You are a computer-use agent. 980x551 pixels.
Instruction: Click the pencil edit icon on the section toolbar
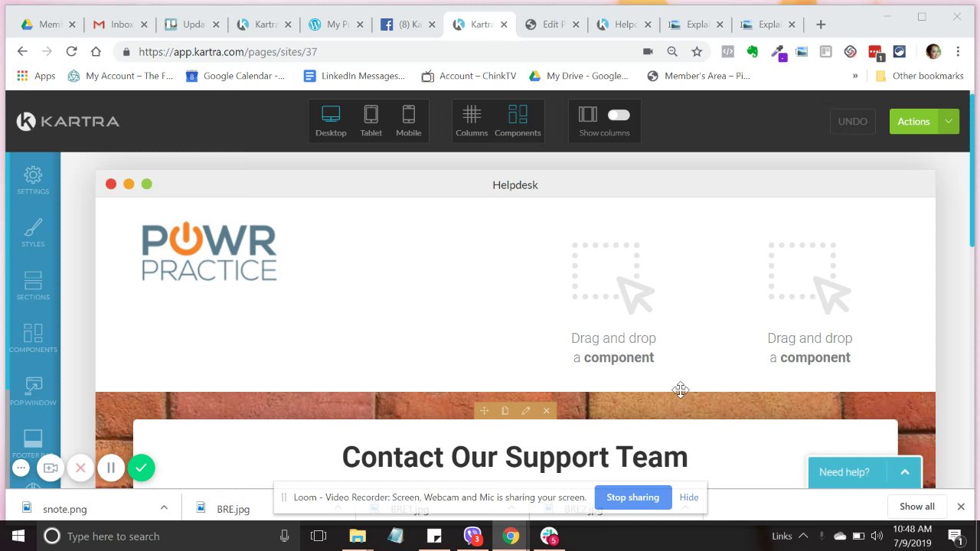[525, 411]
